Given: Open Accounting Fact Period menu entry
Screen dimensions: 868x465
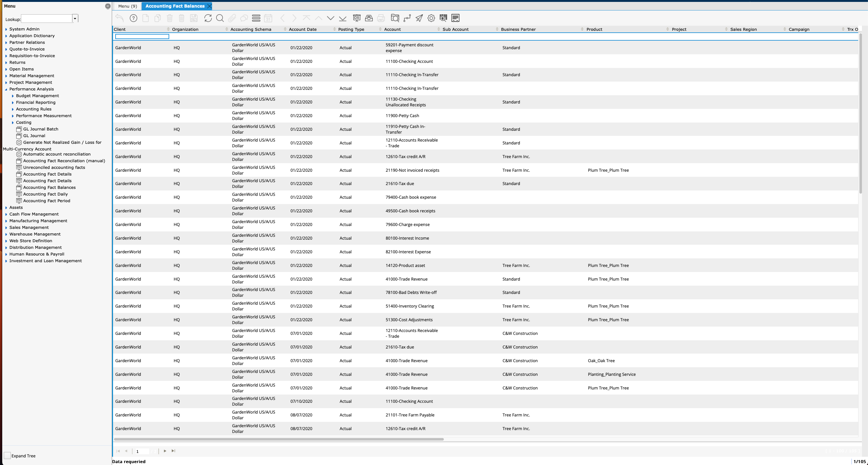Looking at the screenshot, I should 46,201.
